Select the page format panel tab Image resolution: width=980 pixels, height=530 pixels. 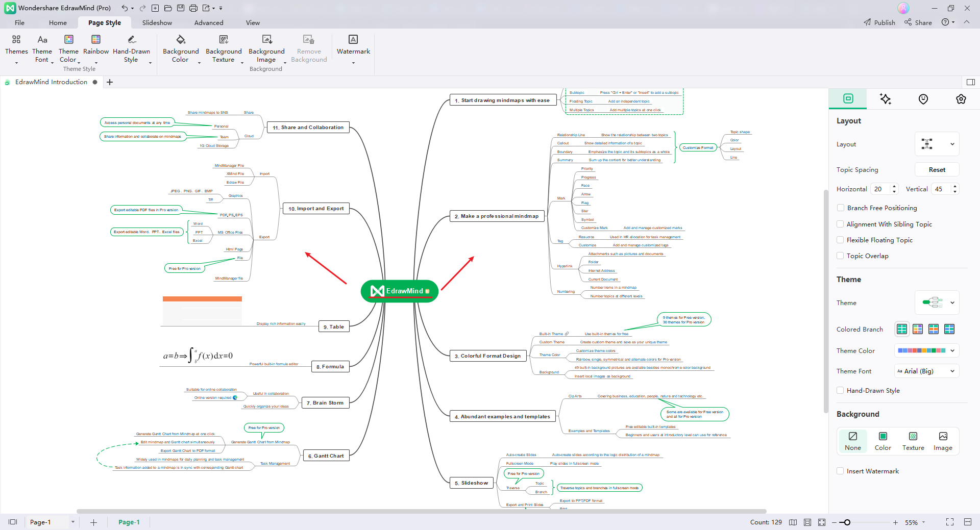(x=848, y=98)
